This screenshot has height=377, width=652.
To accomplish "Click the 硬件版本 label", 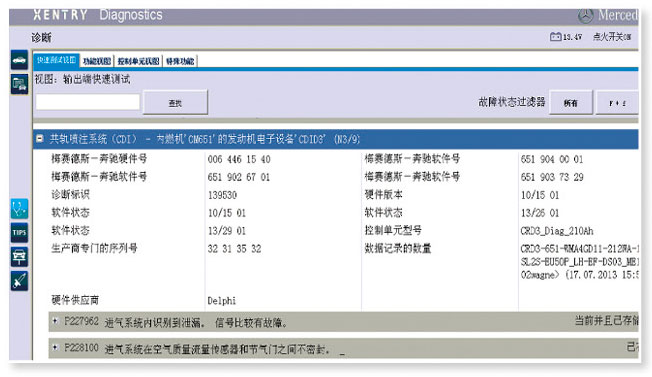I will coord(383,194).
